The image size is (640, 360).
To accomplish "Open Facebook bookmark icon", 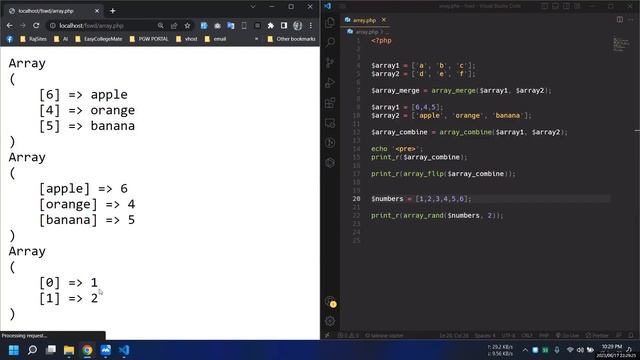I will [9, 39].
